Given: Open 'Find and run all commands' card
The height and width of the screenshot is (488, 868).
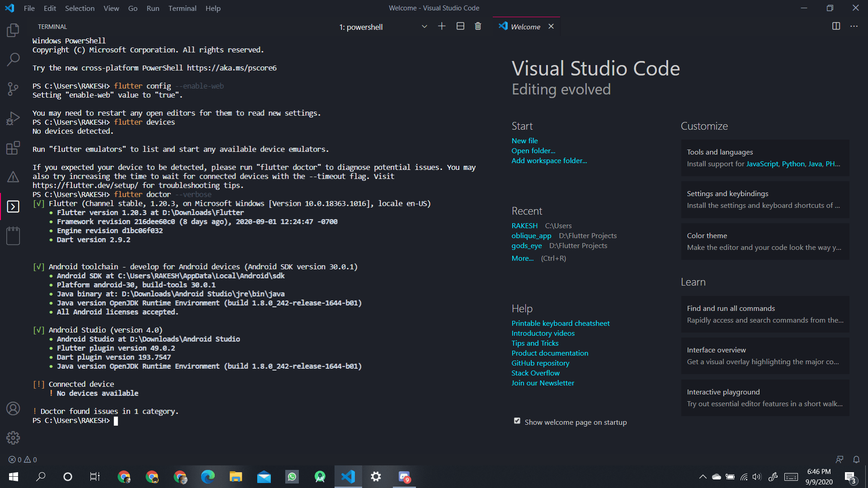Looking at the screenshot, I should tap(765, 314).
